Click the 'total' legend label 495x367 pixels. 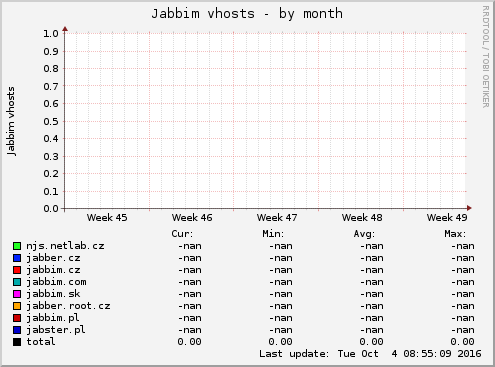(x=41, y=342)
